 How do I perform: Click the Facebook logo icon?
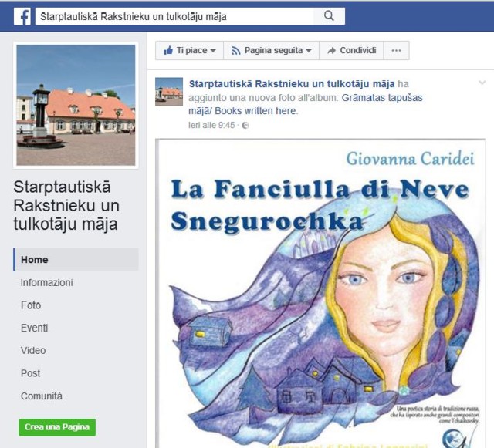point(22,16)
